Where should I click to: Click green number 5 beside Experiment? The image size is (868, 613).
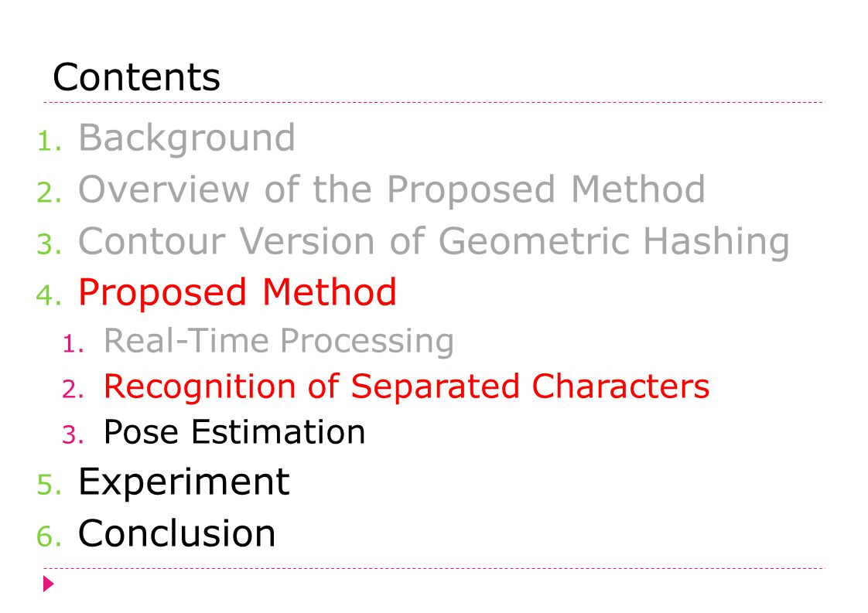(x=50, y=485)
